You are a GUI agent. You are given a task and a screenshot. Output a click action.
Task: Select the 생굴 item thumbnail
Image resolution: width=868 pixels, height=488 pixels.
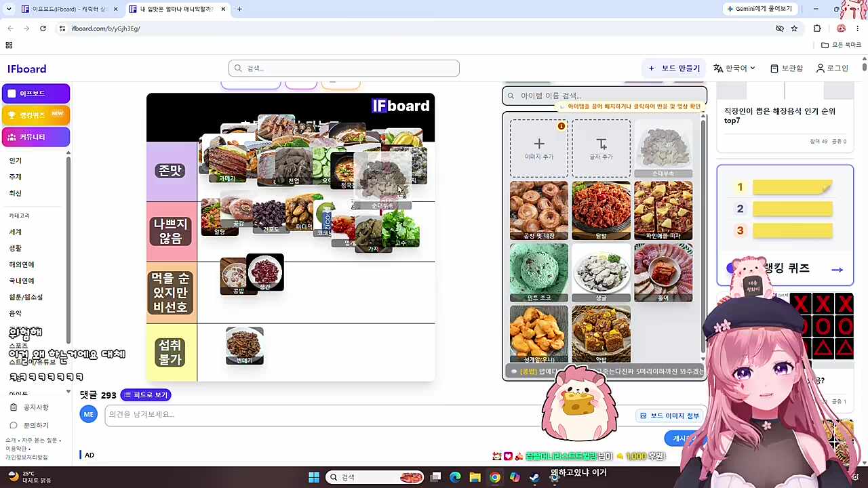coord(601,272)
